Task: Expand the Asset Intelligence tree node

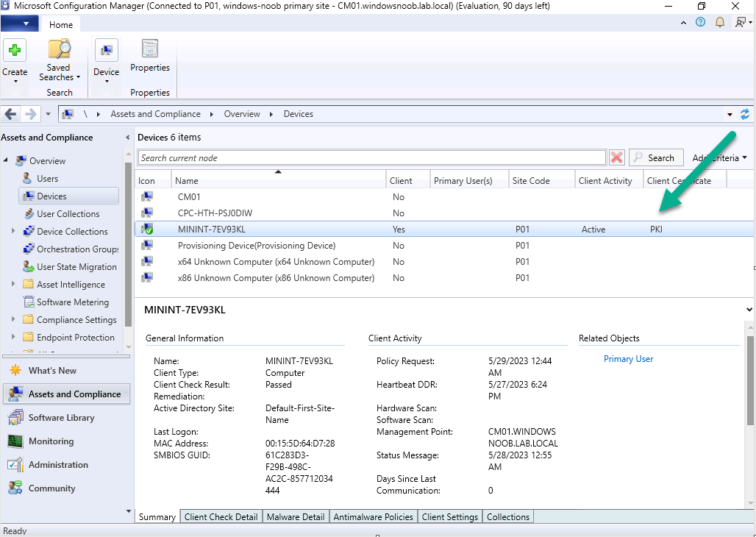Action: click(x=13, y=284)
